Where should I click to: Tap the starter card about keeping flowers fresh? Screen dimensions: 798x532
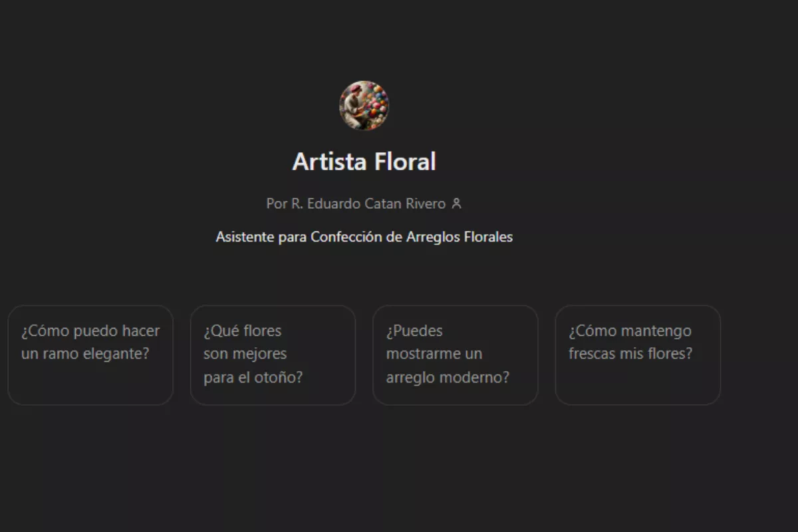click(638, 355)
